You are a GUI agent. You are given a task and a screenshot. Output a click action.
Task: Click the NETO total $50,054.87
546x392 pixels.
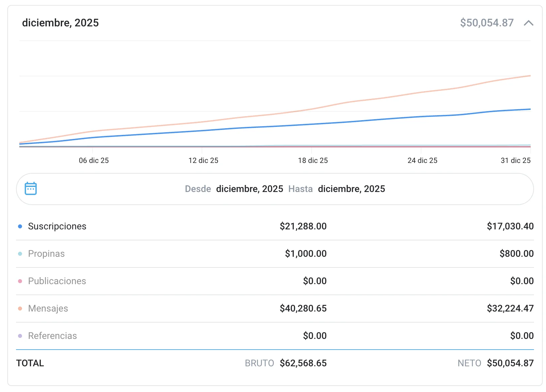tap(510, 363)
